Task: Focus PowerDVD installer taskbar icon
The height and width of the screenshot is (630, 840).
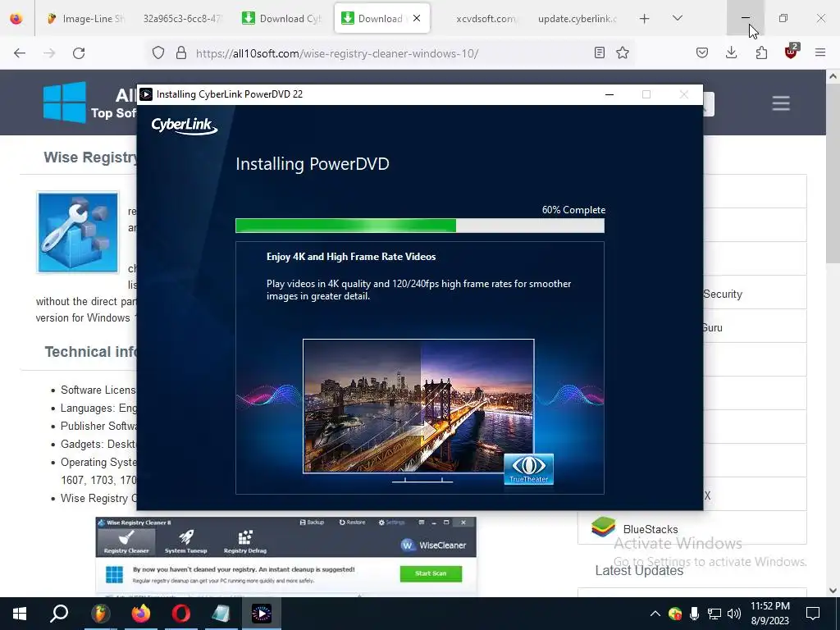Action: tap(262, 614)
